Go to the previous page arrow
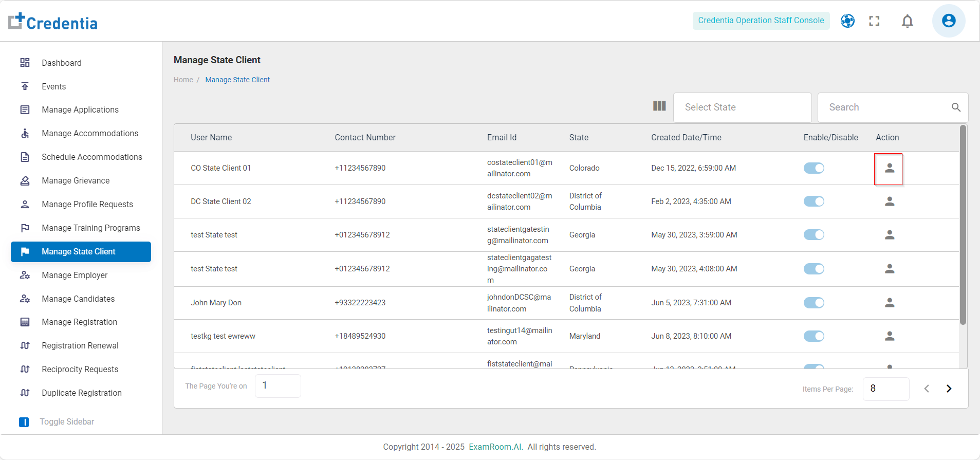980x460 pixels. [x=927, y=389]
